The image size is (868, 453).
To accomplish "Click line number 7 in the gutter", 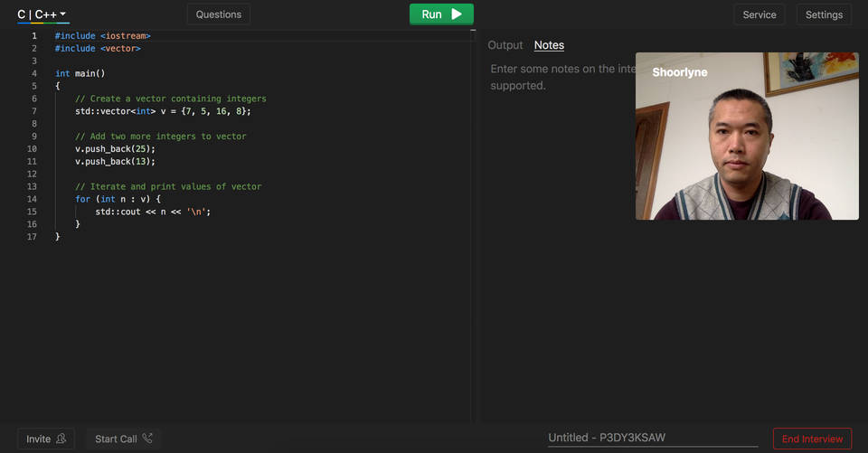I will point(33,111).
